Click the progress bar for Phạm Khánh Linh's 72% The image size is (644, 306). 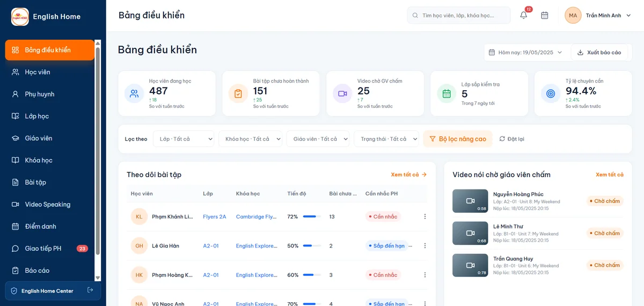312,217
